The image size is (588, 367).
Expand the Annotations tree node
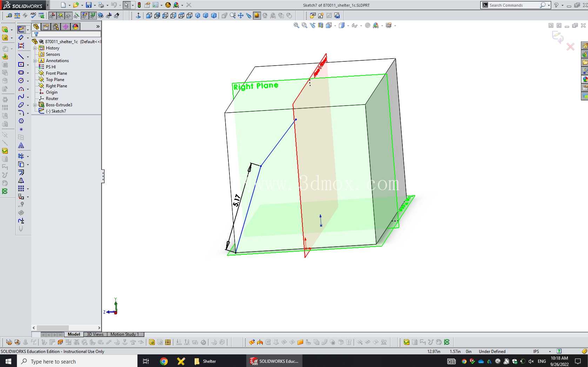(35, 61)
